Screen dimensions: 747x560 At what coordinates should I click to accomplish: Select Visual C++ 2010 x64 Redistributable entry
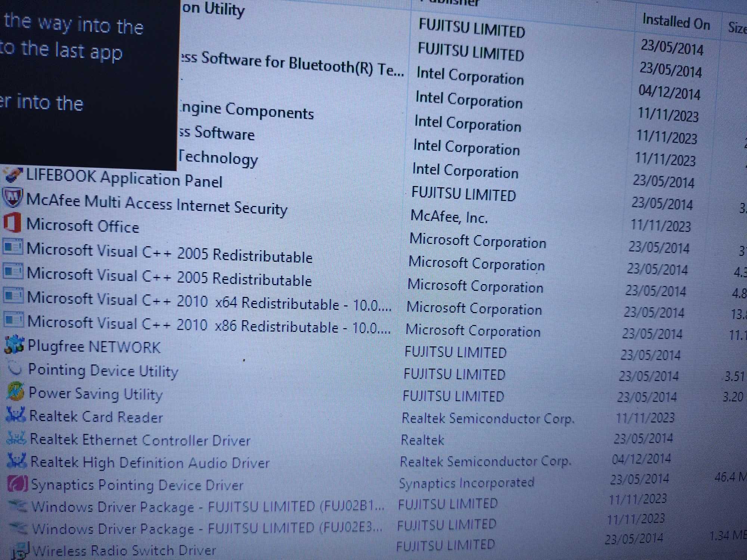tap(209, 302)
